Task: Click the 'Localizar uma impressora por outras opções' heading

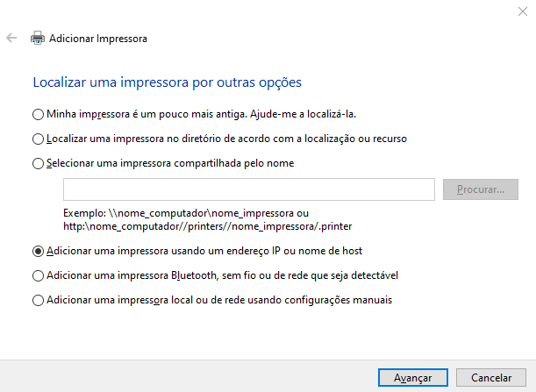Action: tap(167, 82)
